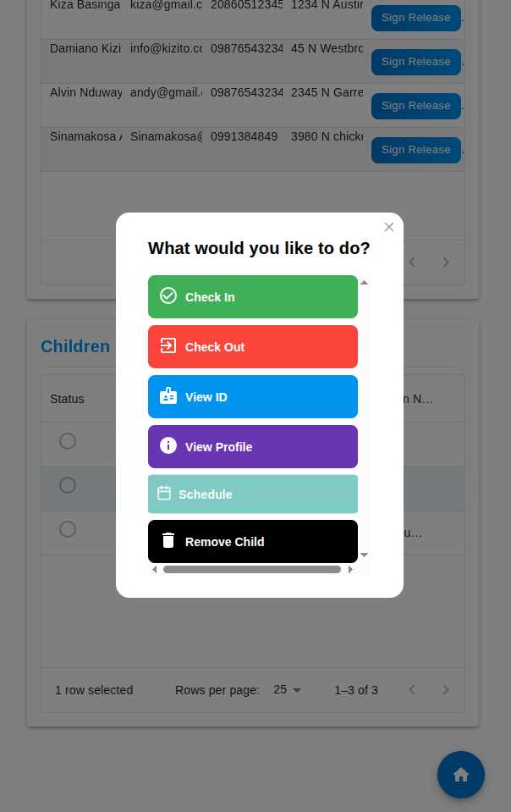
Task: Click the home icon floating button
Action: [x=461, y=775]
